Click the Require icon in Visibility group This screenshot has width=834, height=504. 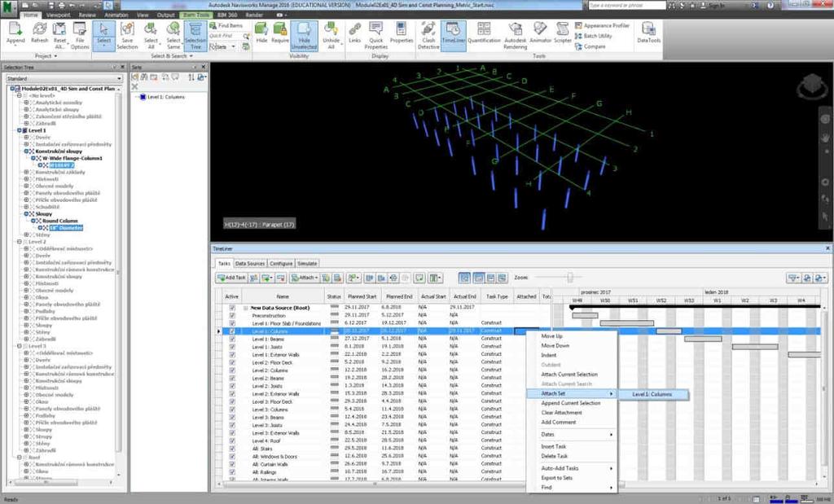click(280, 33)
